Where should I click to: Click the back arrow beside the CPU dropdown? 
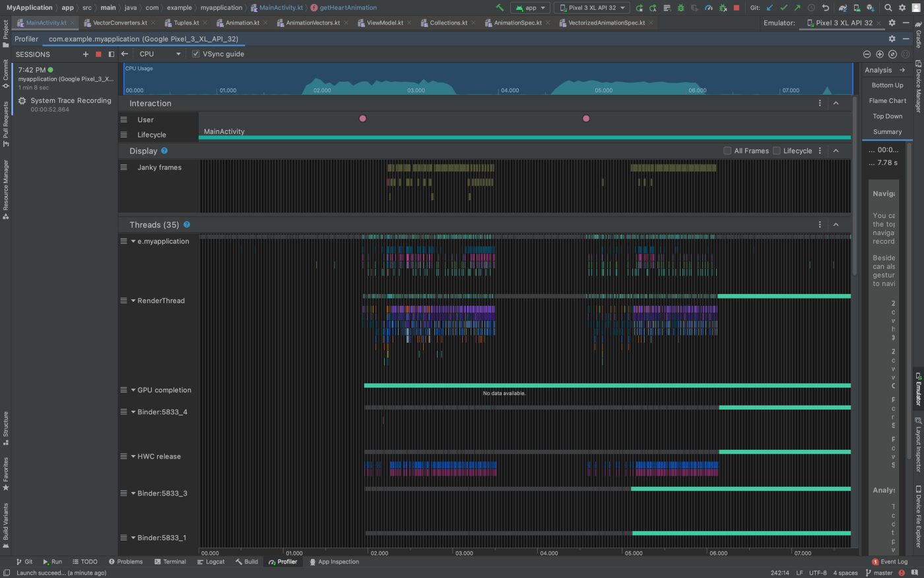click(x=125, y=54)
